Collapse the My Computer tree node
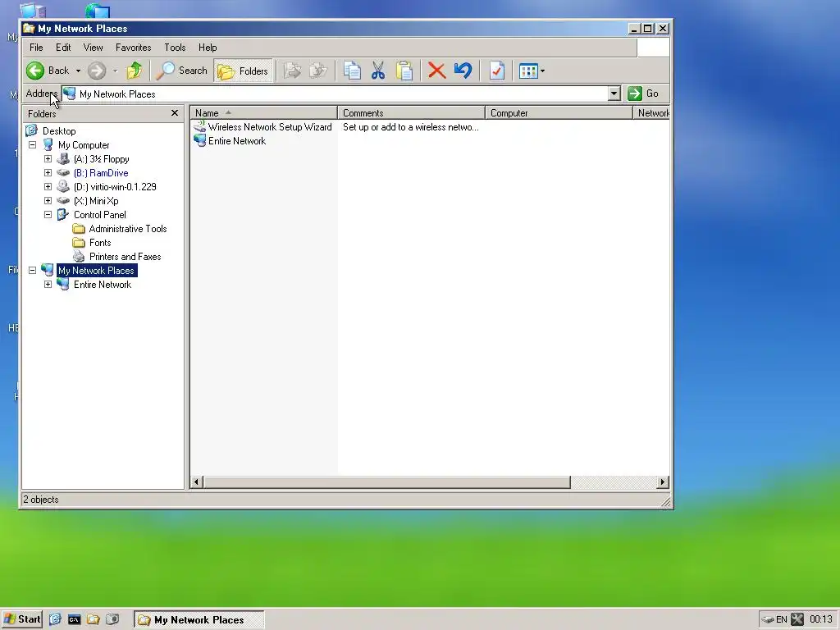The height and width of the screenshot is (630, 840). point(33,145)
